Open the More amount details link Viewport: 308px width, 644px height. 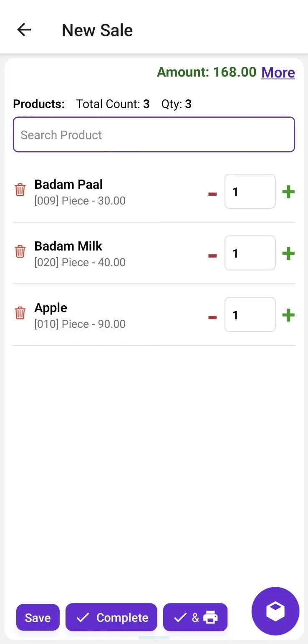click(x=278, y=73)
